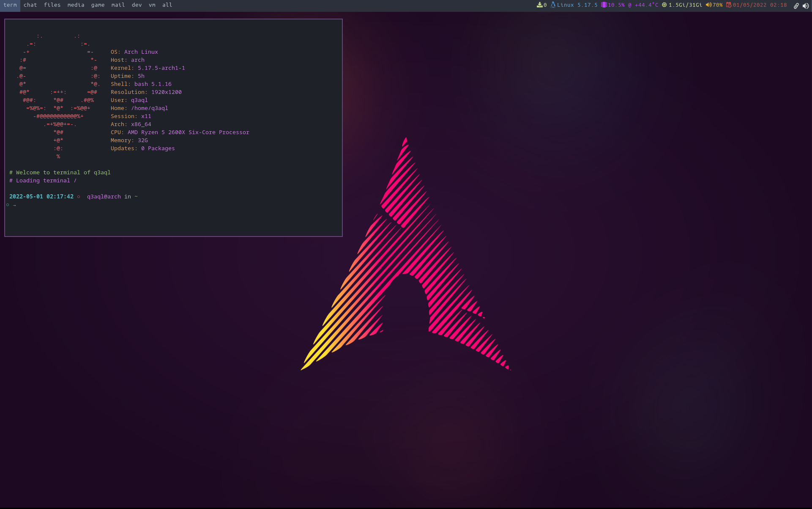
Task: Switch to the term workspace tab
Action: coord(10,5)
